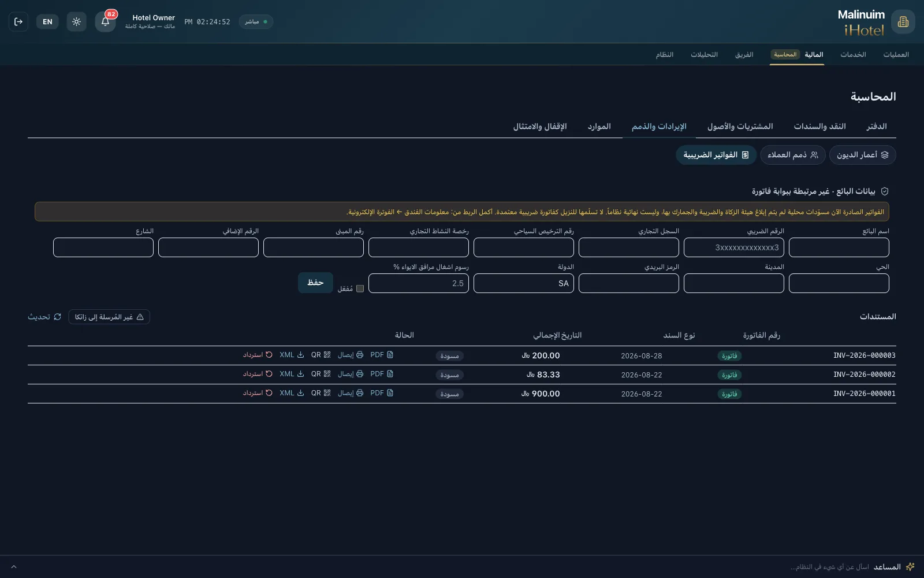Print receipt إيصال for INV-2026-000001

(x=351, y=393)
